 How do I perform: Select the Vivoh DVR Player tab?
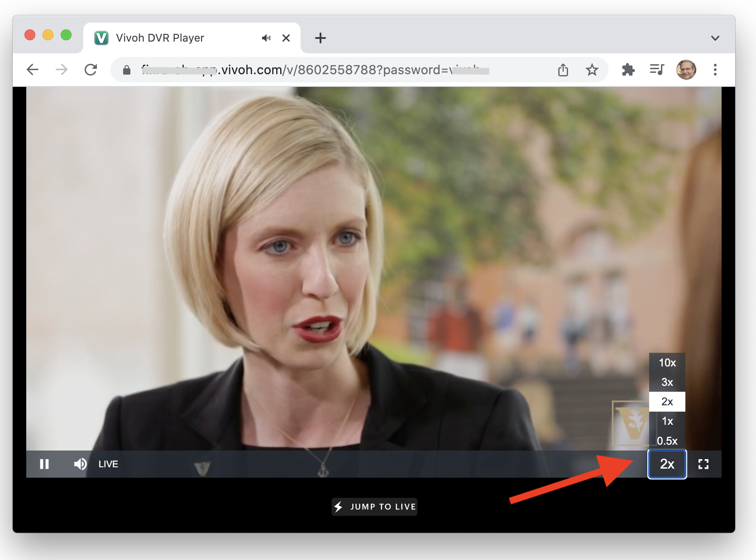(x=192, y=38)
